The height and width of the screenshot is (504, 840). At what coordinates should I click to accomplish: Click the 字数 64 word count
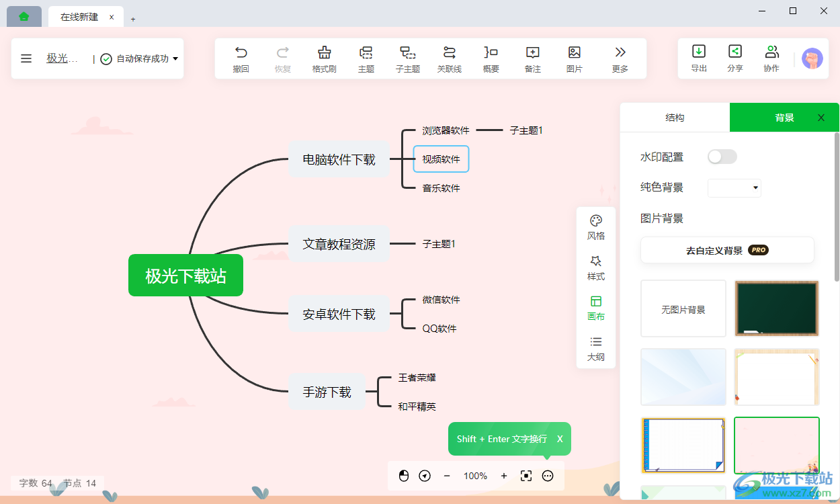[x=36, y=482]
